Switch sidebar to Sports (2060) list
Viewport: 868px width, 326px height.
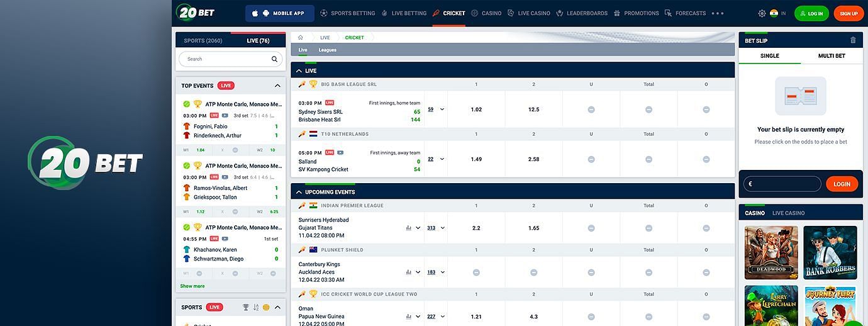(x=203, y=41)
